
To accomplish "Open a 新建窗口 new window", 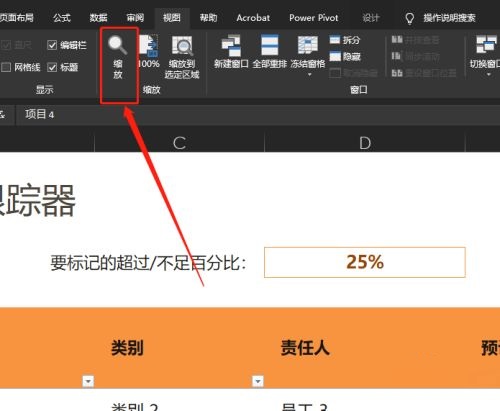I will [x=231, y=52].
